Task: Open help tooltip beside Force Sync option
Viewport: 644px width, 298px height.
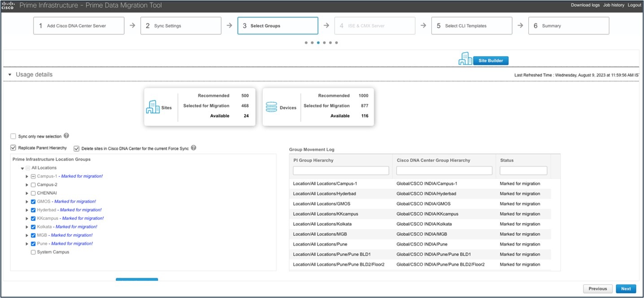Action: pyautogui.click(x=193, y=148)
